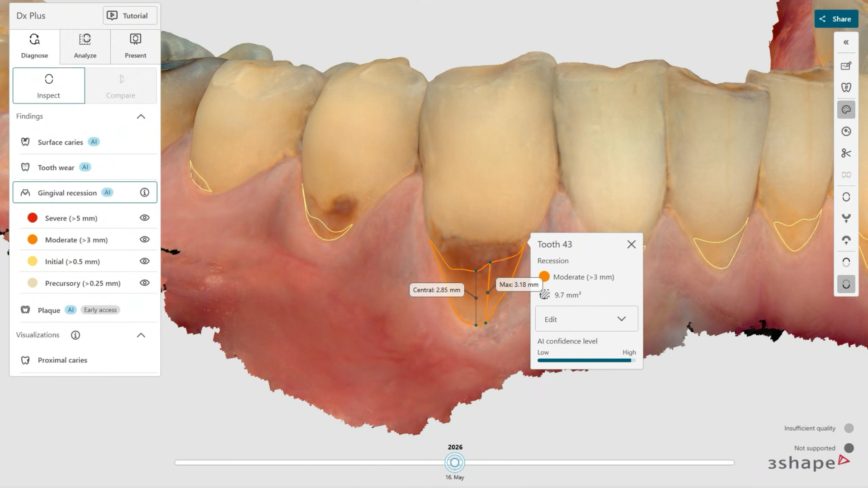Open the annotation drawing tool
Image resolution: width=868 pixels, height=488 pixels.
click(x=846, y=66)
